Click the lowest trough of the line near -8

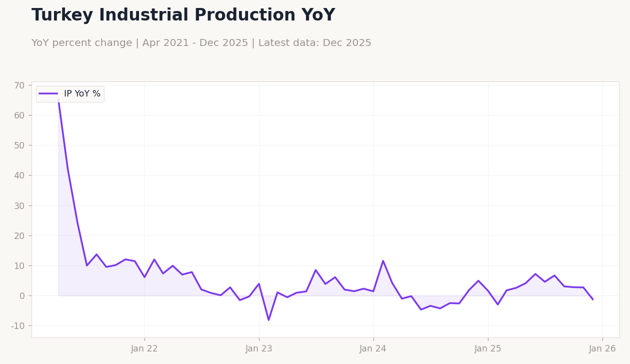click(x=268, y=320)
